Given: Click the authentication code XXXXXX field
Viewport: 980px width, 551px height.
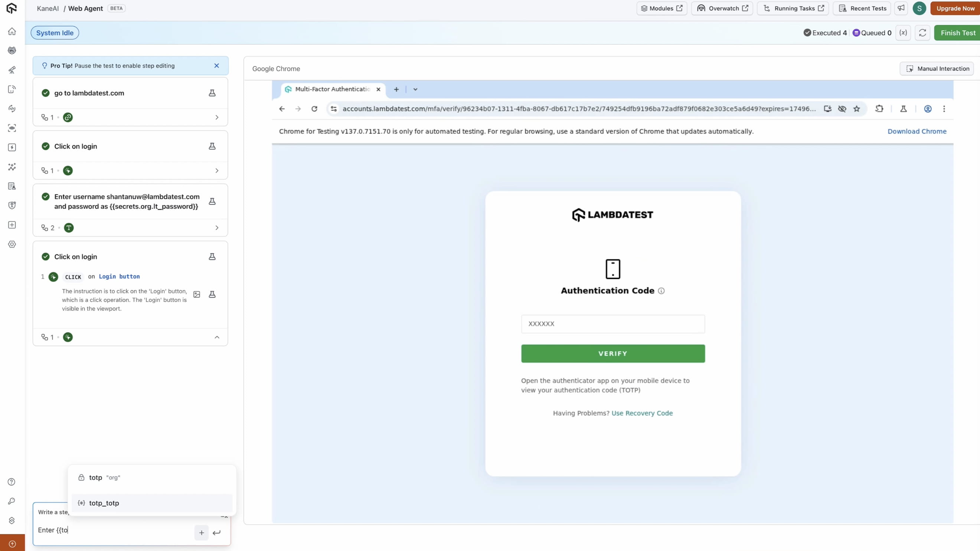Looking at the screenshot, I should (613, 324).
